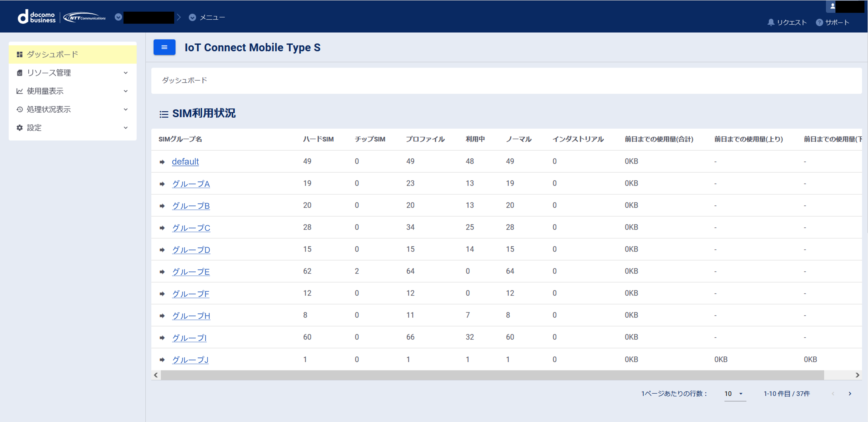Click the arrow icon beside グループE
The width and height of the screenshot is (868, 422).
pos(162,272)
